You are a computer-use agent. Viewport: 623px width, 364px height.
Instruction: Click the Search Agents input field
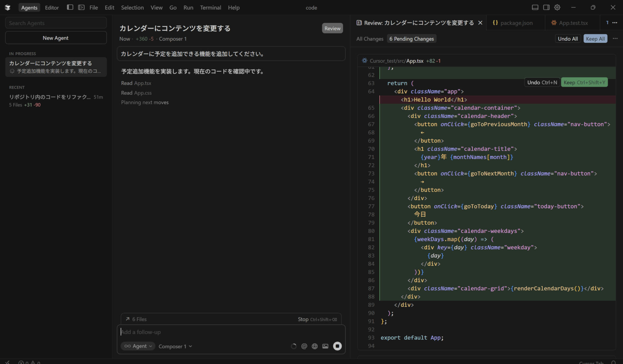[x=56, y=23]
